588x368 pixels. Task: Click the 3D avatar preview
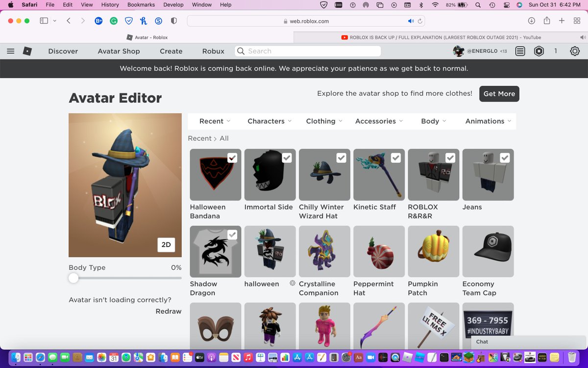coord(125,185)
